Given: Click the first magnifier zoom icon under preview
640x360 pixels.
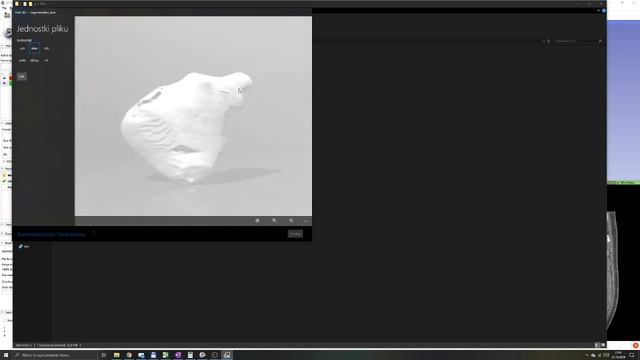Looking at the screenshot, I should pyautogui.click(x=274, y=220).
